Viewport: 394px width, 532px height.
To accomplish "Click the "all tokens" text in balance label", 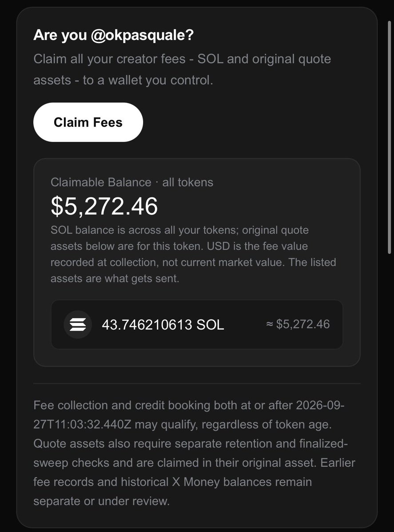I will point(188,182).
